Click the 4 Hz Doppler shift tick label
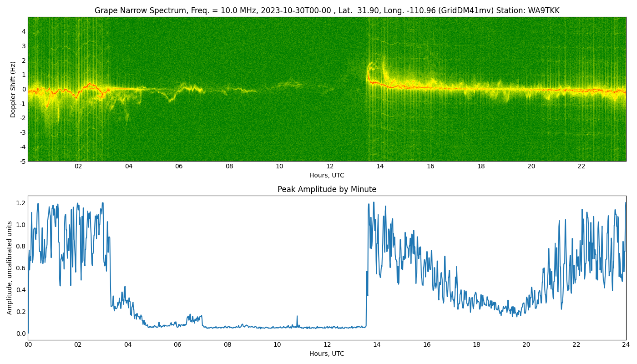The height and width of the screenshot is (364, 637). click(23, 31)
